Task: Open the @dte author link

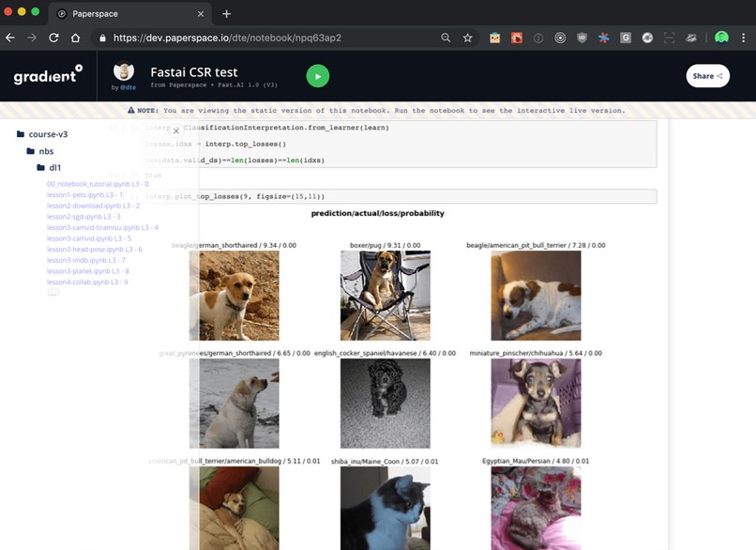Action: coord(128,87)
